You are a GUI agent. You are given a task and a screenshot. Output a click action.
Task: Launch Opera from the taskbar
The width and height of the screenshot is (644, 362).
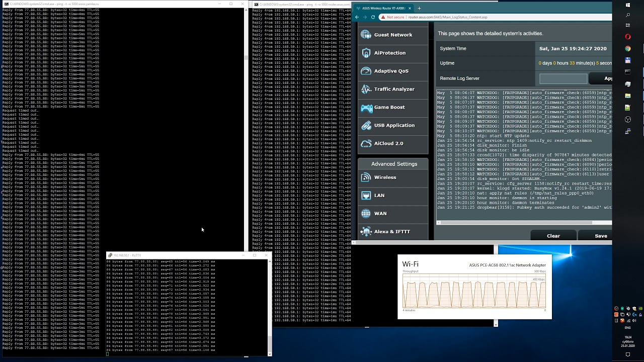(628, 37)
